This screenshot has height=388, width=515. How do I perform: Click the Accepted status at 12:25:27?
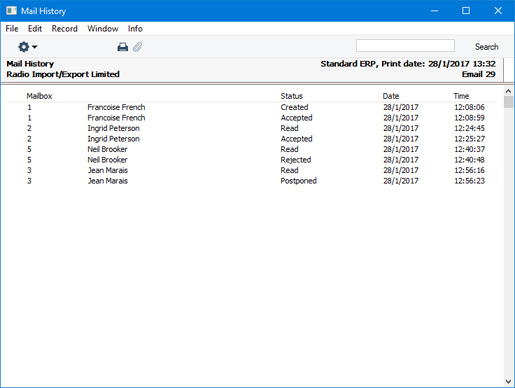[x=296, y=139]
